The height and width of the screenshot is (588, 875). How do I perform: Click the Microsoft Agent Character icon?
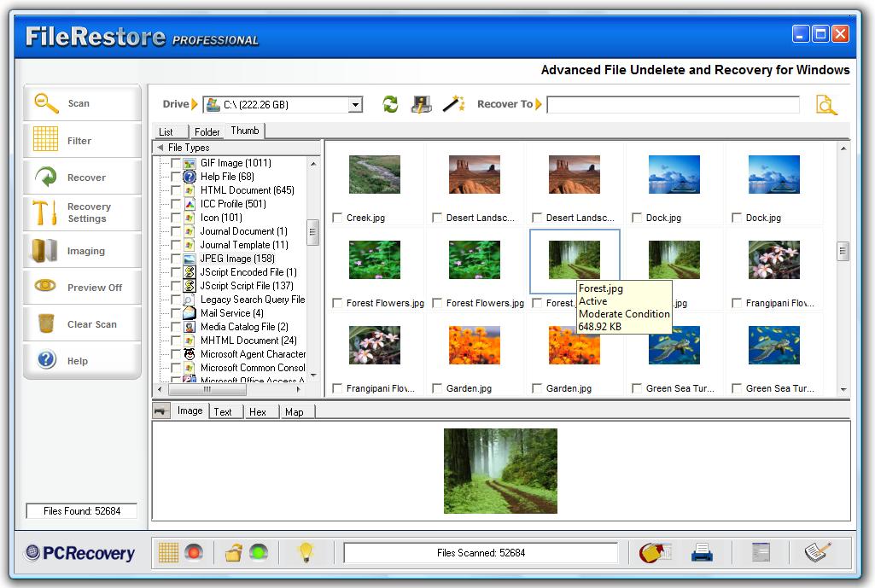point(190,354)
